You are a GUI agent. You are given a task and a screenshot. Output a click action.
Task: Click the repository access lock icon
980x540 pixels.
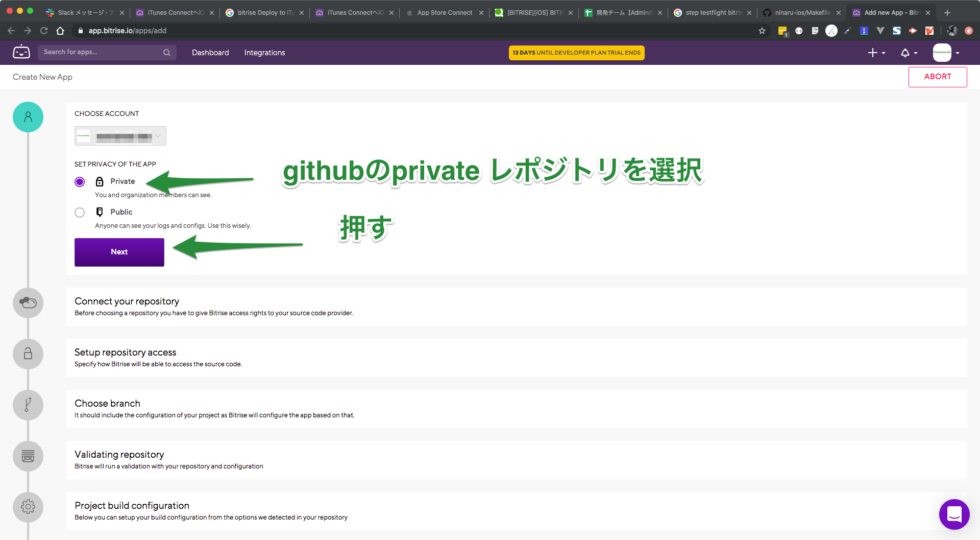coord(28,354)
